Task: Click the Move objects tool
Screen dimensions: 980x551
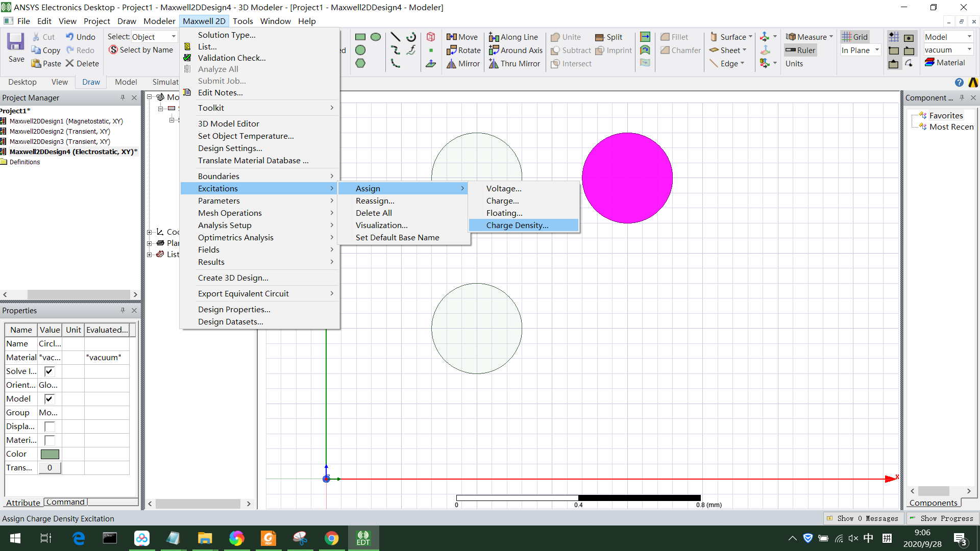Action: tap(462, 37)
